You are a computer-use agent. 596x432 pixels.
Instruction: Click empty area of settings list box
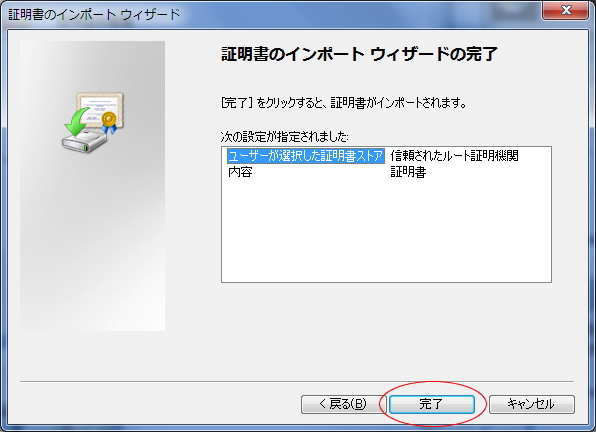386,232
